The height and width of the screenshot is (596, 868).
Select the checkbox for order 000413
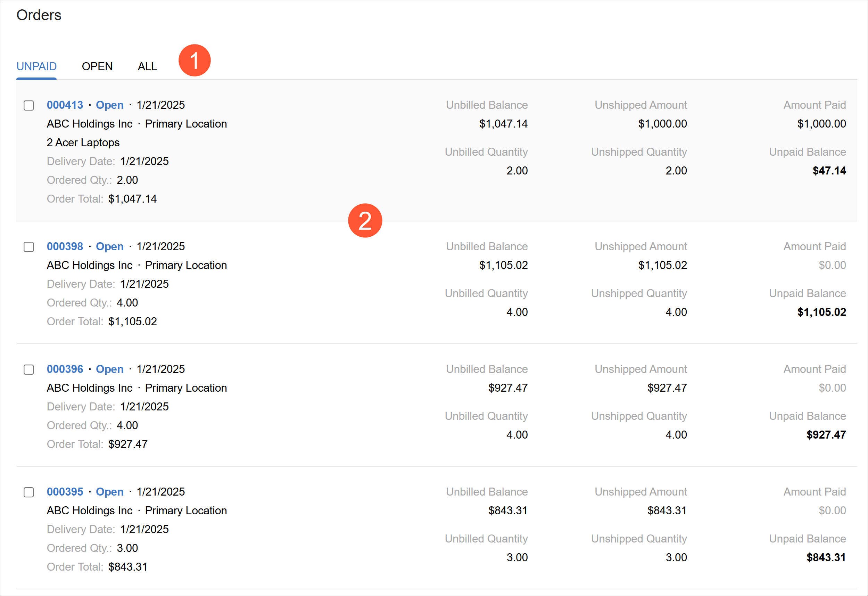point(29,105)
